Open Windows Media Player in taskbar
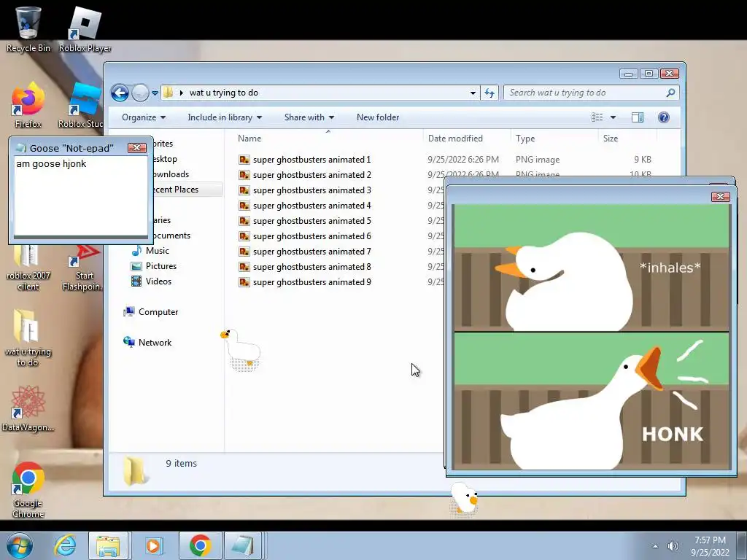Image resolution: width=747 pixels, height=560 pixels. tap(153, 545)
